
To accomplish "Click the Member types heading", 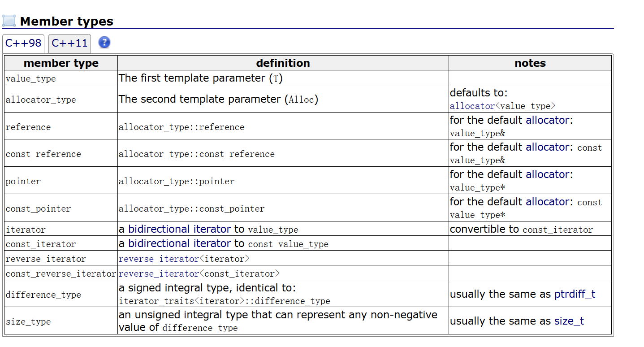I will pos(67,21).
